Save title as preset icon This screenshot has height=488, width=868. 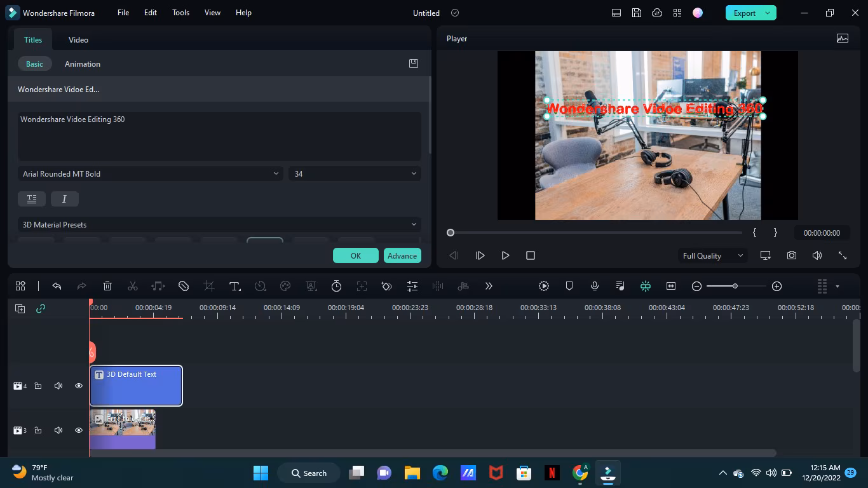414,64
